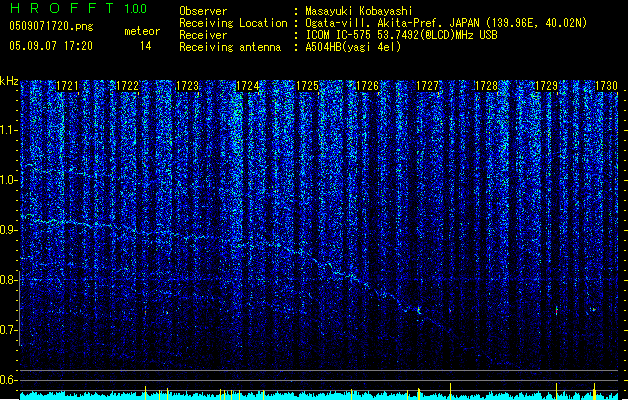This screenshot has width=629, height=400.
Task: Click the time marker 1722
Action: [x=127, y=86]
